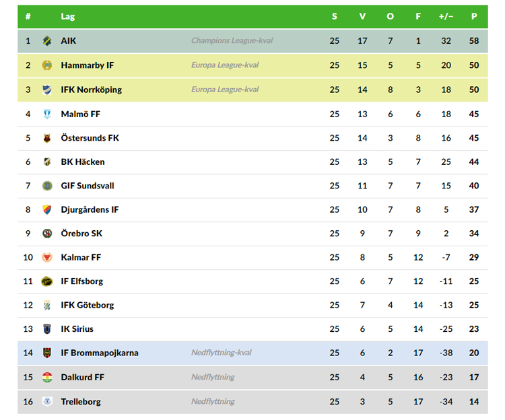
Task: Click the Kalmar FF club crest
Action: click(x=47, y=257)
